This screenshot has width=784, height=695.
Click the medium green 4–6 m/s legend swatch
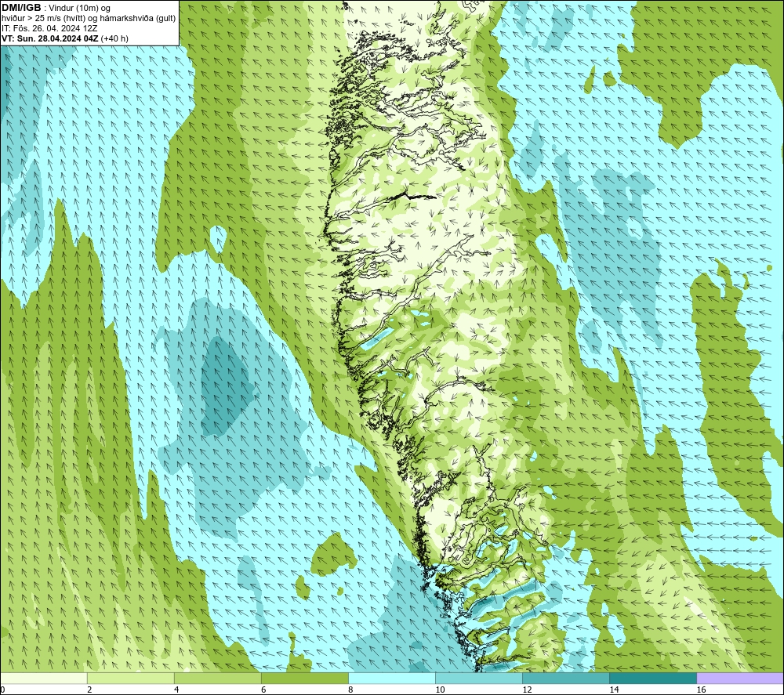coord(217,678)
